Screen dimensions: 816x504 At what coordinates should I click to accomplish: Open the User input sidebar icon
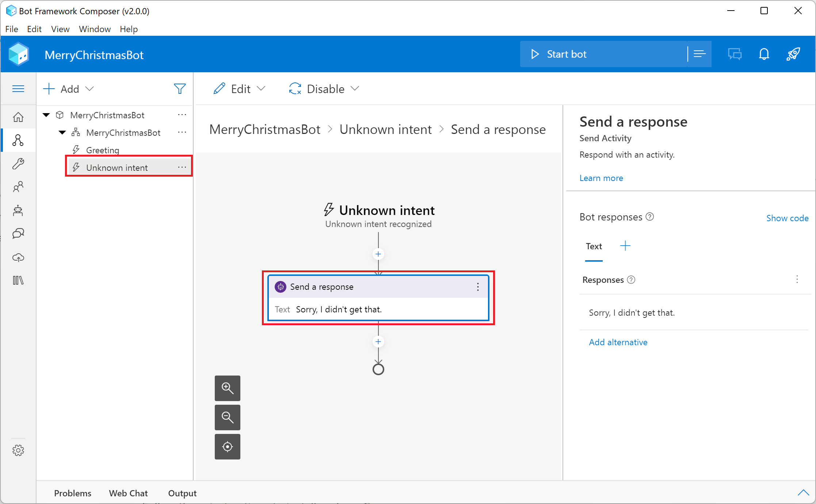(18, 187)
